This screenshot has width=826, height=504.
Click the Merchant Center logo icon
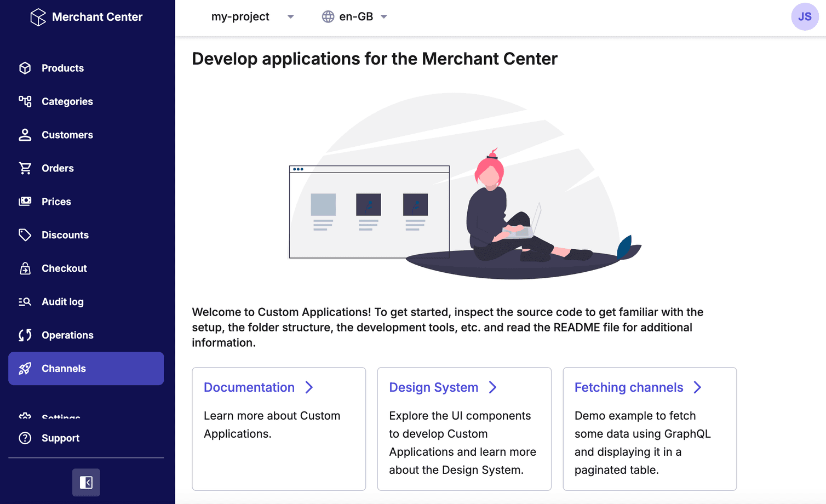(38, 17)
